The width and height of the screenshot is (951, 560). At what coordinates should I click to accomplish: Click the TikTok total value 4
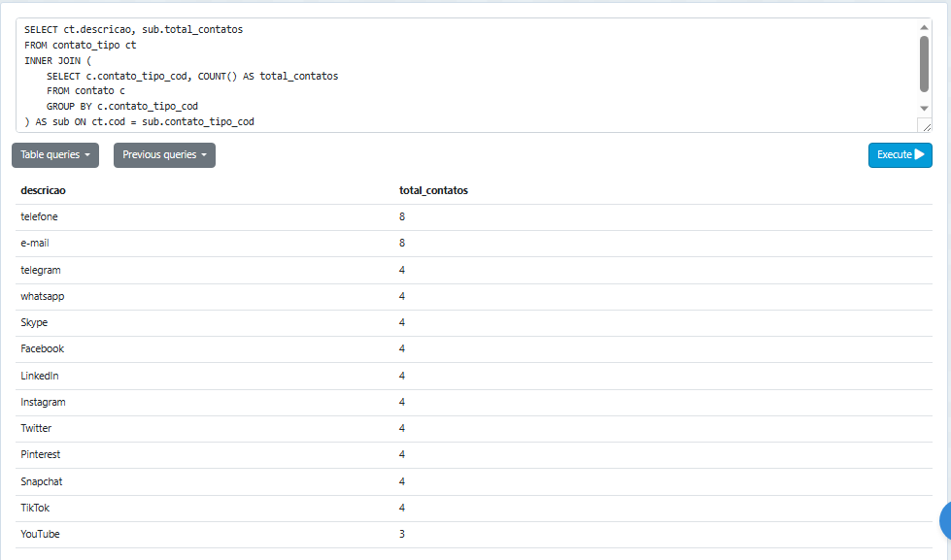point(402,508)
